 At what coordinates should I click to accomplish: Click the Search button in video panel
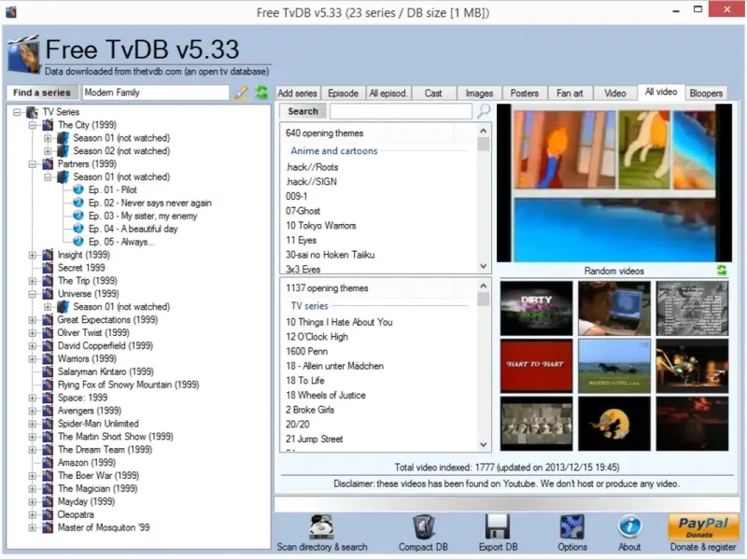(x=303, y=111)
